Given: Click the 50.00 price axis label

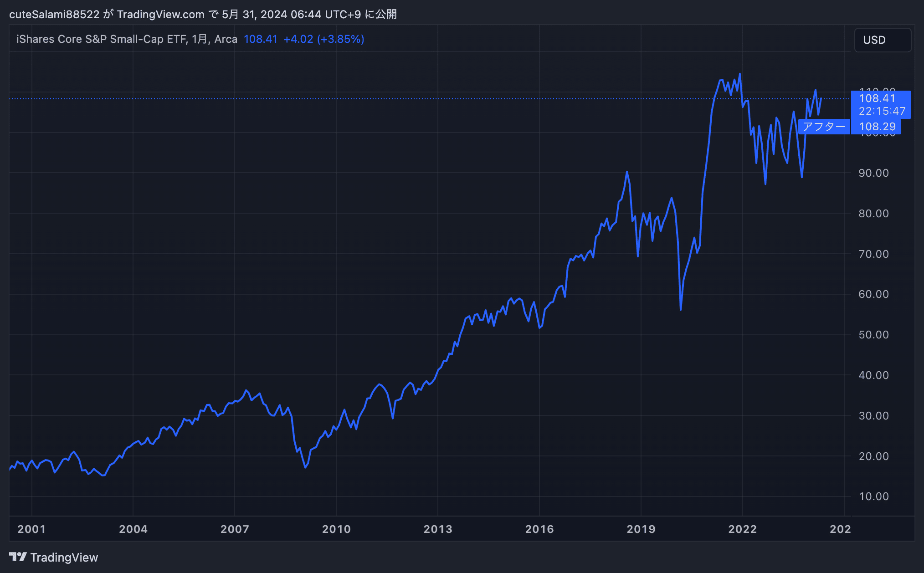Looking at the screenshot, I should [x=873, y=335].
